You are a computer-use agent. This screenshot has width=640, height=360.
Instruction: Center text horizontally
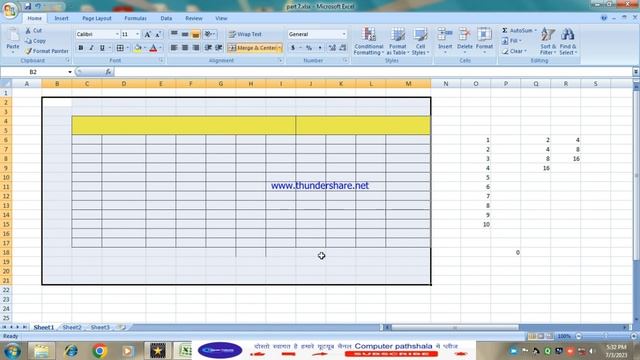point(185,48)
